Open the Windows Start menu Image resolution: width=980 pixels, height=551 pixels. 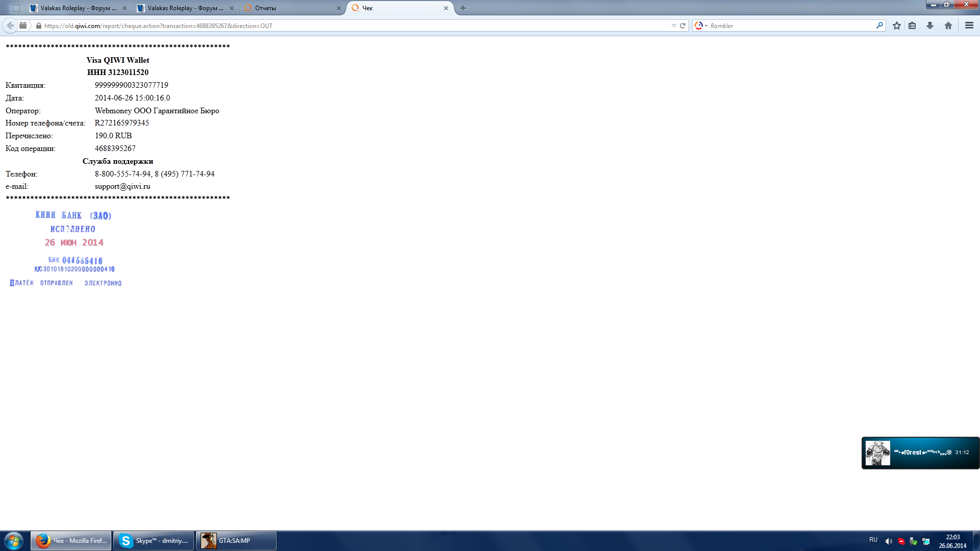(x=14, y=541)
